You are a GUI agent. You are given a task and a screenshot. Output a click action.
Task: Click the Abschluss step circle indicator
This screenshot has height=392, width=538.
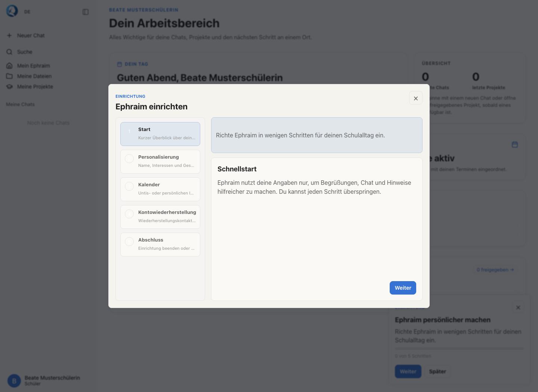(x=129, y=242)
